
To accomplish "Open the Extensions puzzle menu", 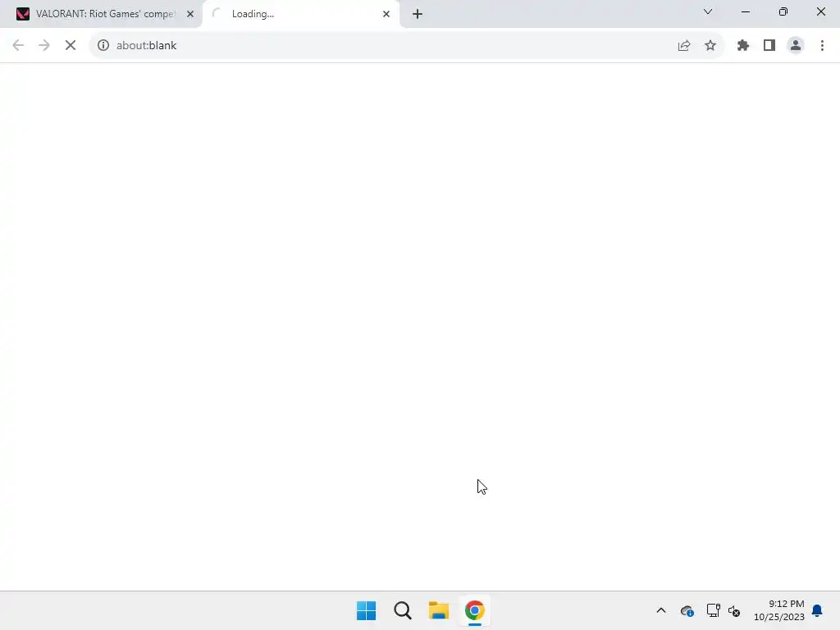I will point(743,46).
